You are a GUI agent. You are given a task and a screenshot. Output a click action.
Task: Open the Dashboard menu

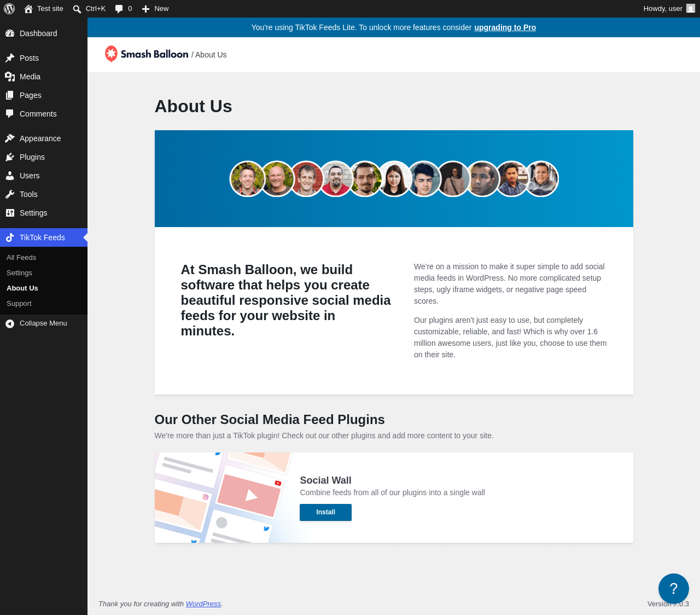(x=44, y=33)
